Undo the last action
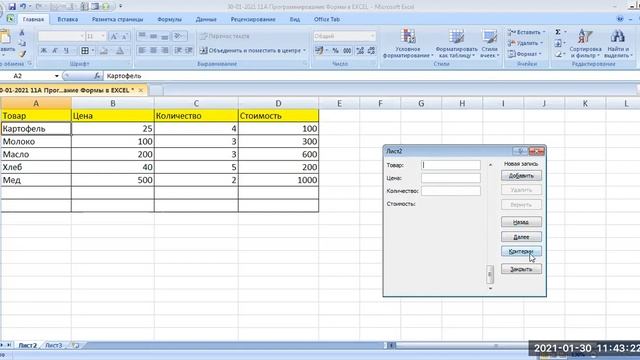The height and width of the screenshot is (360, 640). (x=23, y=7)
